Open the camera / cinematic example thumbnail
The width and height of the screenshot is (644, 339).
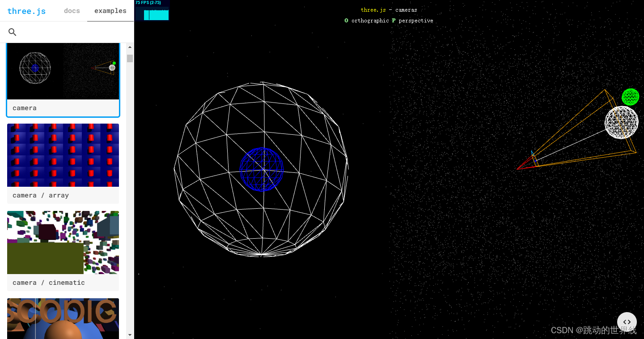click(63, 242)
